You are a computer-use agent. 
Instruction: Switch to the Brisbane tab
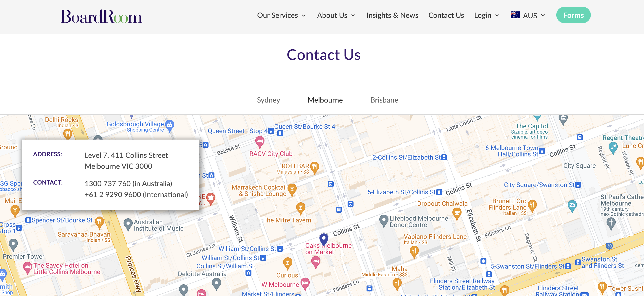[x=384, y=100]
